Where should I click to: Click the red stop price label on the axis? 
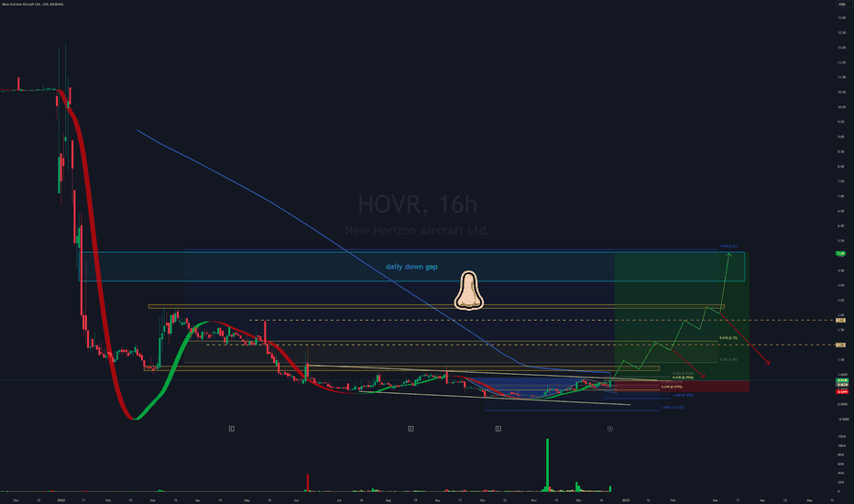coord(842,392)
